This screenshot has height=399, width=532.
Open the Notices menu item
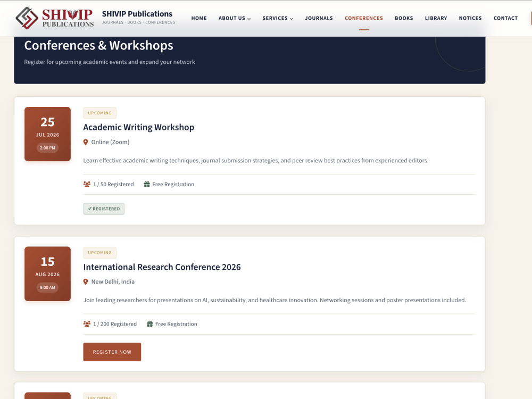coord(470,18)
